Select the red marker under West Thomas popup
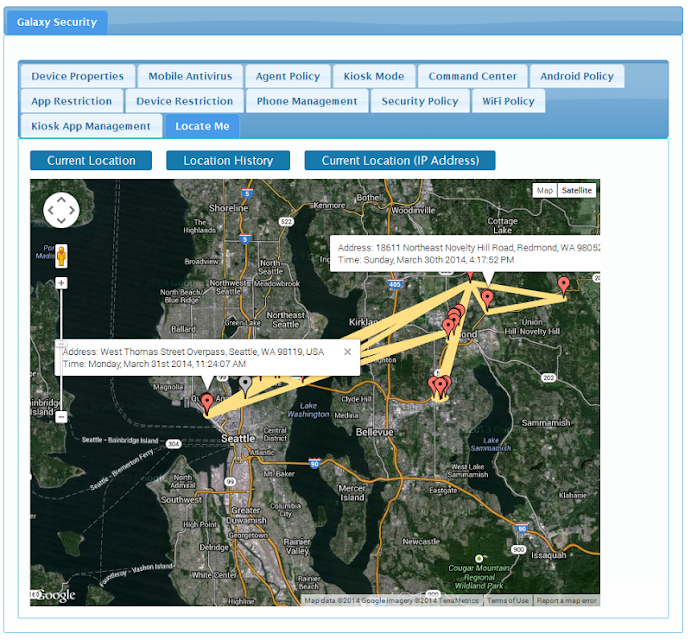691x640 pixels. [x=207, y=403]
